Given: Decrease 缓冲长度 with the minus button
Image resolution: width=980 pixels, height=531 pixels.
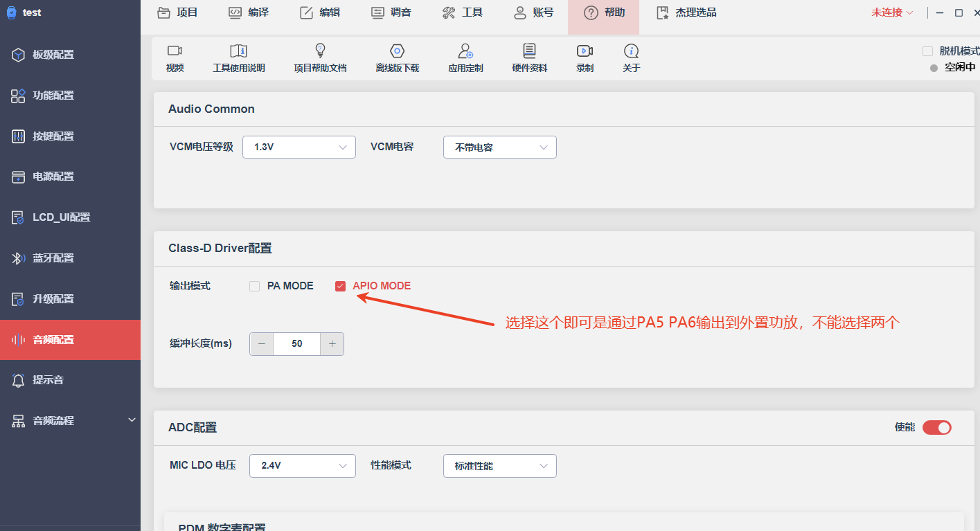Looking at the screenshot, I should (x=262, y=344).
